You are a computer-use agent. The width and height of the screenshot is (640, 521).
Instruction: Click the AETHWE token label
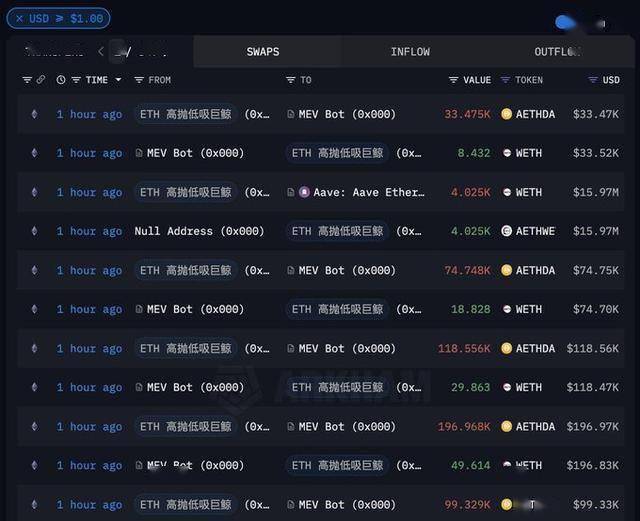coord(535,231)
